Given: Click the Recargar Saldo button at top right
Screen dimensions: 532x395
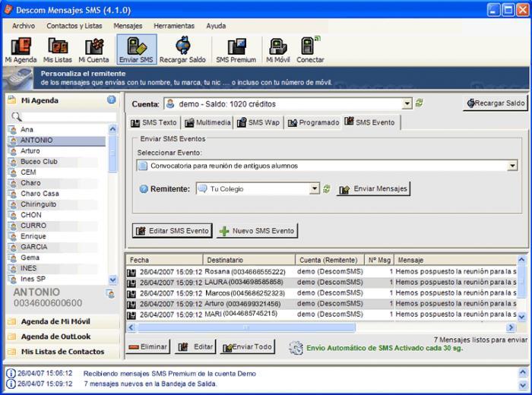Looking at the screenshot, I should (496, 103).
